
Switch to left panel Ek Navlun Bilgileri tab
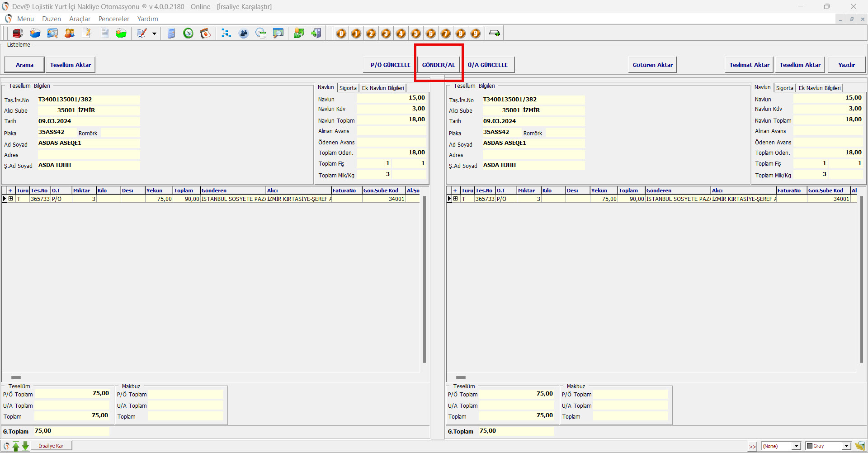click(x=383, y=88)
